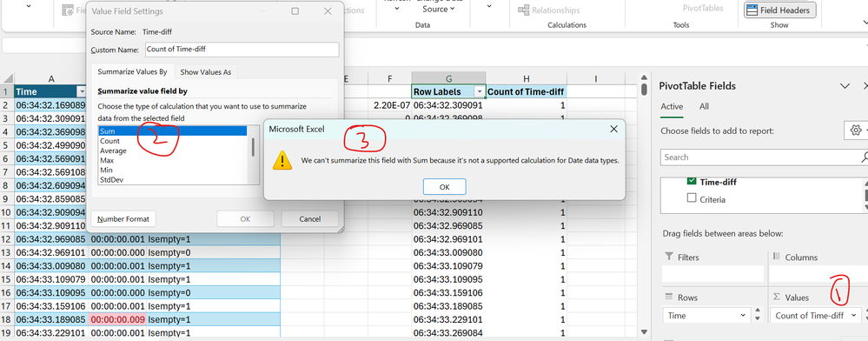This screenshot has height=341, width=868.
Task: Select column header H
Action: (x=526, y=79)
